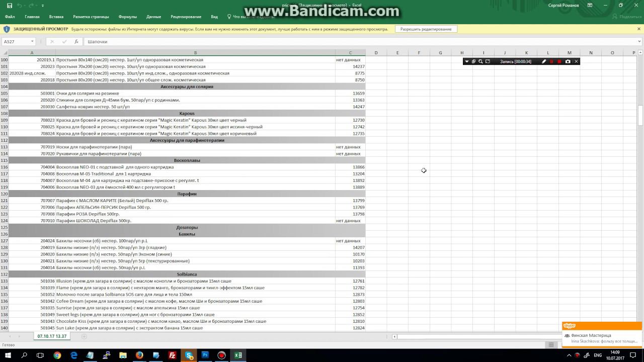Click the Bandicam pencil draw icon
Viewport: 644px width, 362px height.
tap(544, 61)
